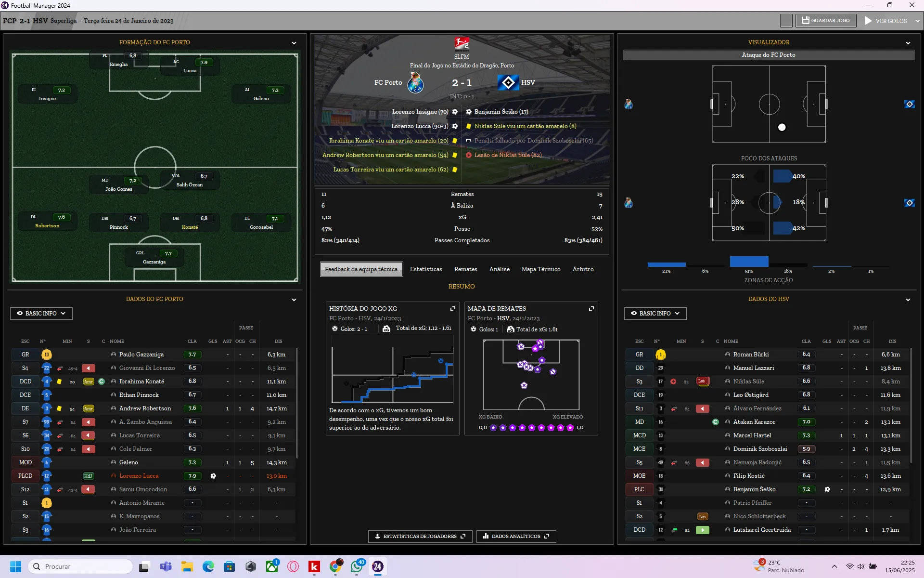The width and height of the screenshot is (924, 578).
Task: Expand the Formação do FC Porto panel menu
Action: [294, 43]
